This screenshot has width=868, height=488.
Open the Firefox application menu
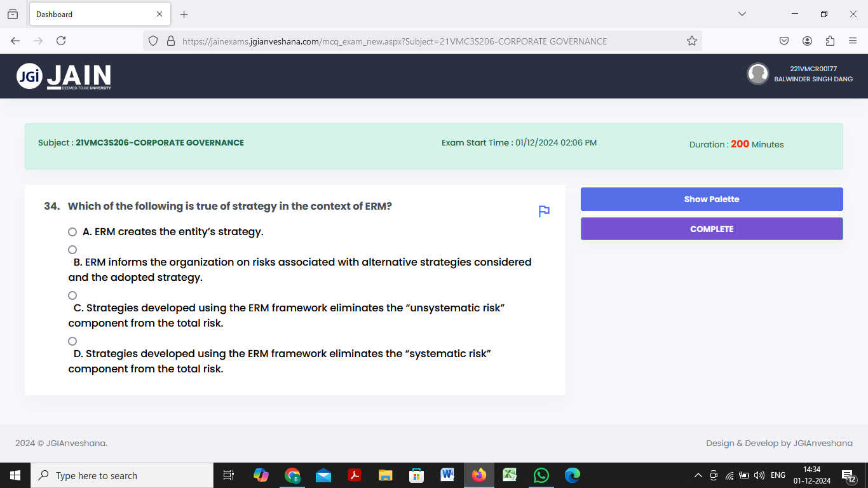click(853, 40)
